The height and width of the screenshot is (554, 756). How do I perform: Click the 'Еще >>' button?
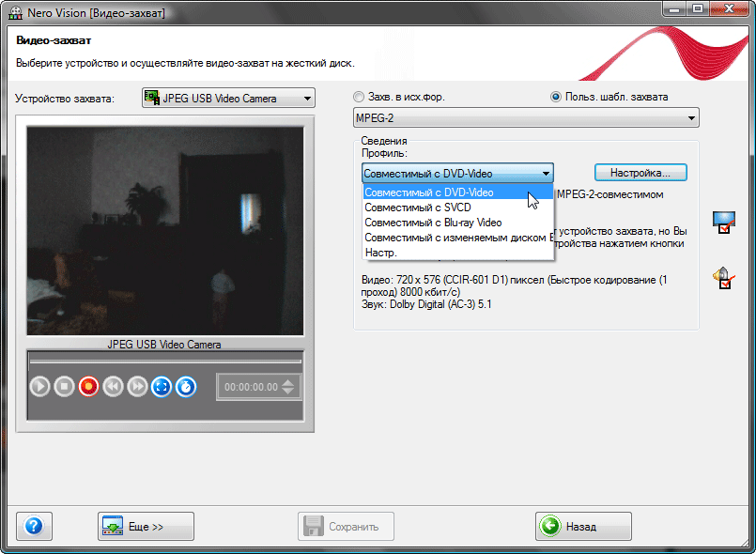click(146, 526)
